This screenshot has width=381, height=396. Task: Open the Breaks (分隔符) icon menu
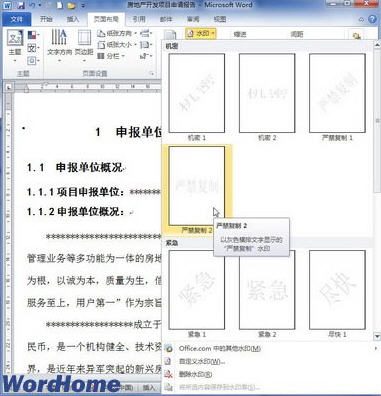146,33
